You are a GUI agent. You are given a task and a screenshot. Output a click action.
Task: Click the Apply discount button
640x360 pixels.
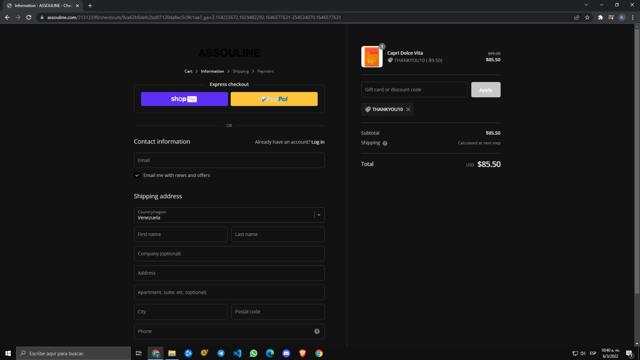click(486, 90)
